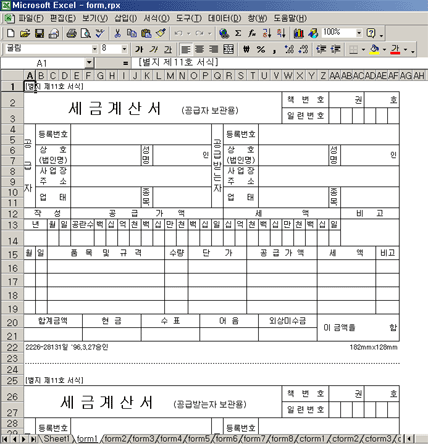Open the 삽입(I) menu

[x=126, y=18]
